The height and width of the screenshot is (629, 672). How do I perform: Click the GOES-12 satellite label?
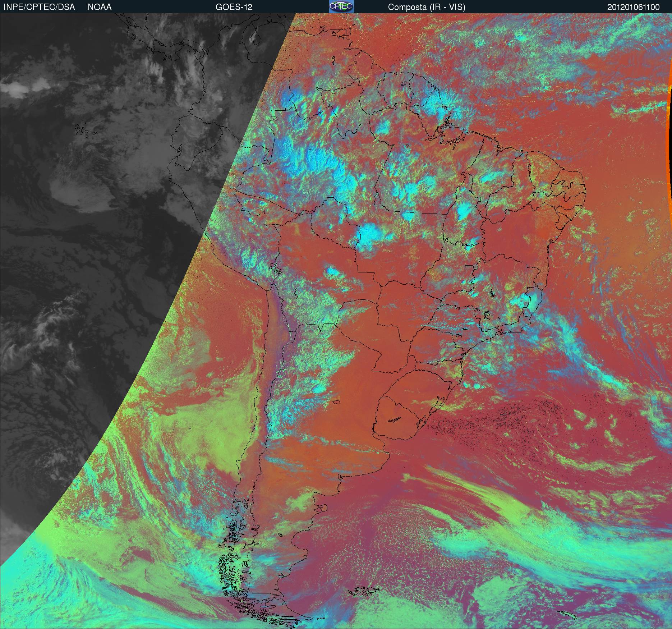pyautogui.click(x=234, y=7)
